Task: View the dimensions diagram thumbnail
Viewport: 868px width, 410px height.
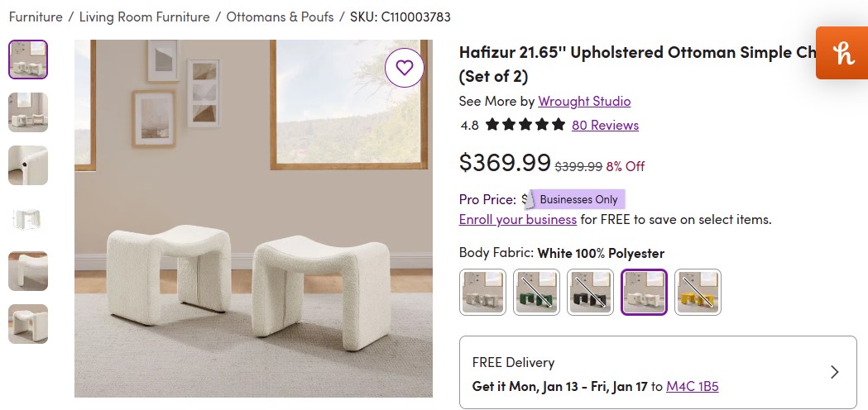Action: (28, 218)
